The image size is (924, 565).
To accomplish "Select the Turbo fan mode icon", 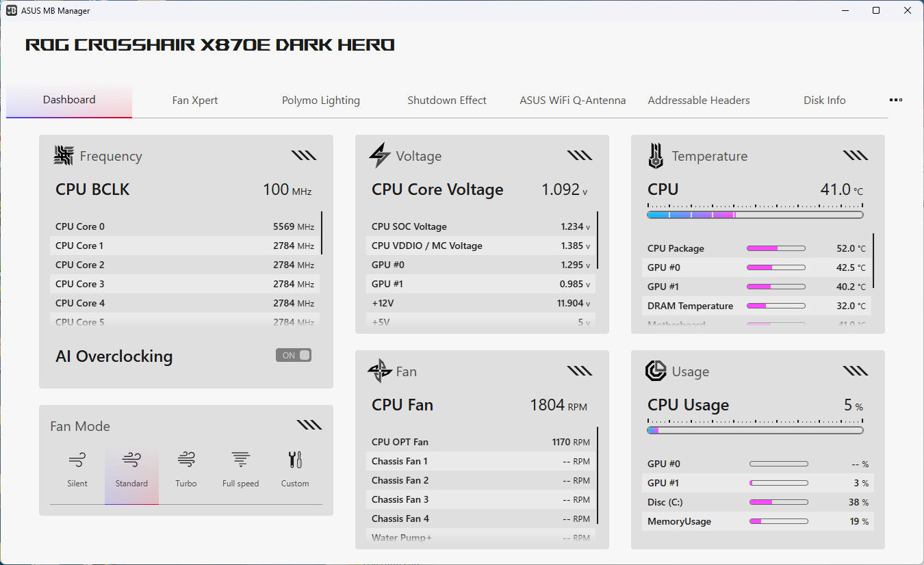I will [185, 460].
